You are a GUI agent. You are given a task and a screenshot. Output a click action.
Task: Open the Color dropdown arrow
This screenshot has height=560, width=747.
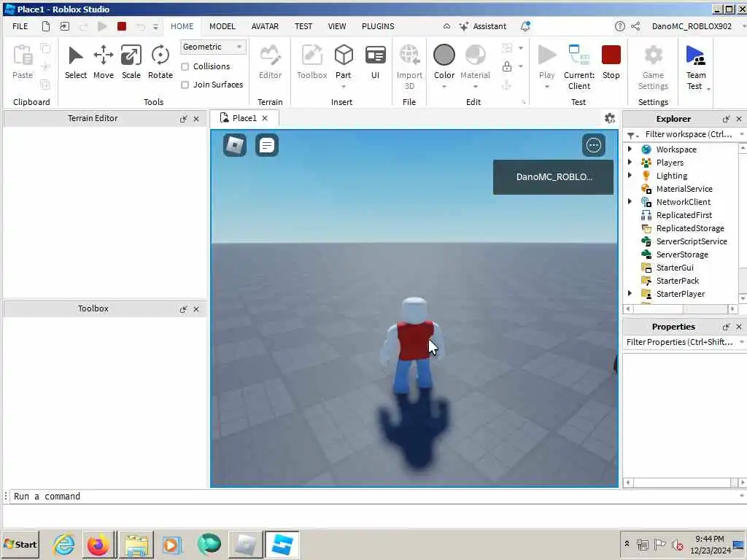point(444,87)
